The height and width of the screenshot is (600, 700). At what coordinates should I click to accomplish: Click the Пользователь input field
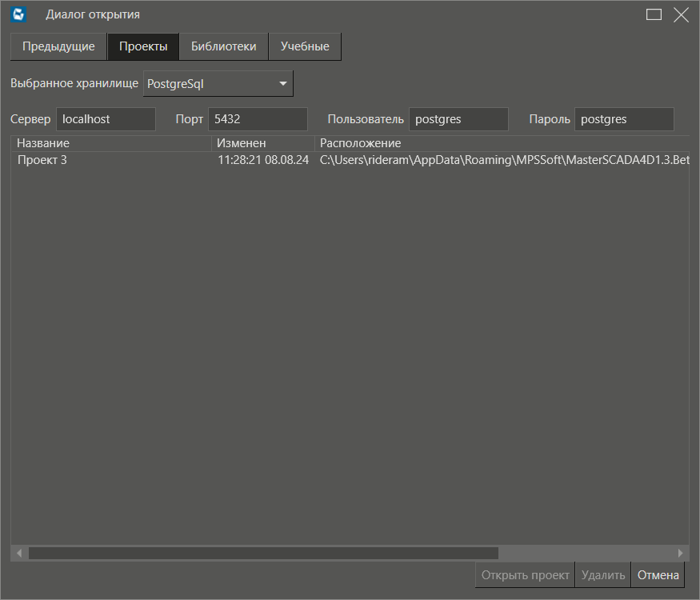point(458,118)
